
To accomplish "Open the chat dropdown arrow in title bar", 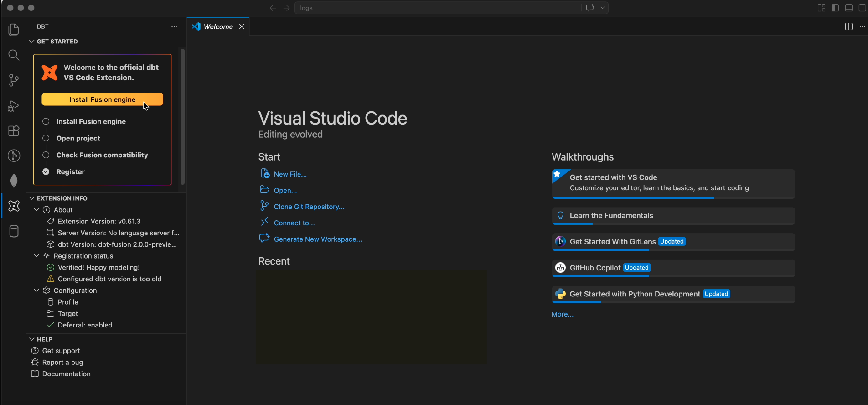I will [x=603, y=8].
